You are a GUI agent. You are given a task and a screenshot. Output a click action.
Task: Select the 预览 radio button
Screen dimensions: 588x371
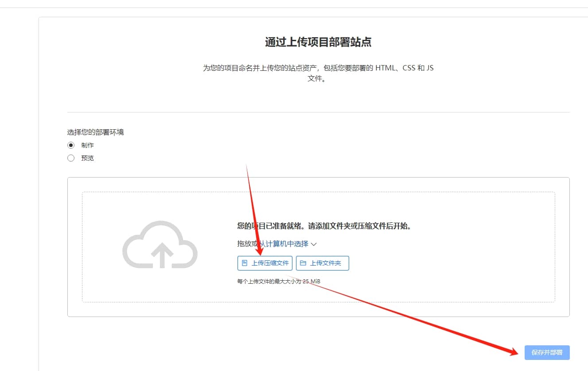pyautogui.click(x=71, y=158)
